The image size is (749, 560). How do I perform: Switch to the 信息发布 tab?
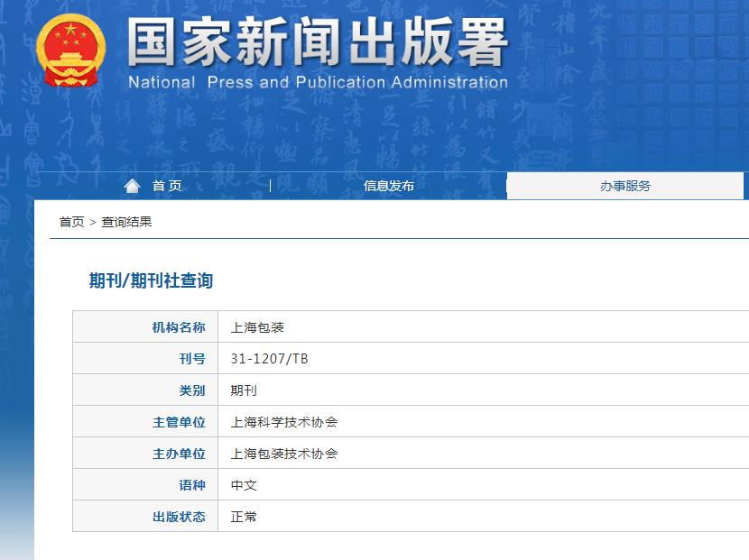[388, 186]
